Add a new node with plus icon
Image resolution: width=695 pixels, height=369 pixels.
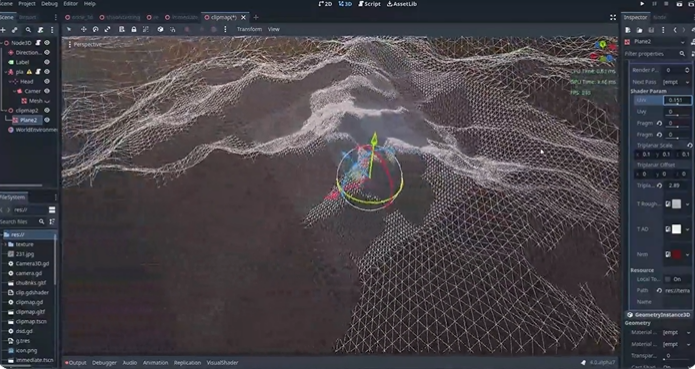coord(3,30)
